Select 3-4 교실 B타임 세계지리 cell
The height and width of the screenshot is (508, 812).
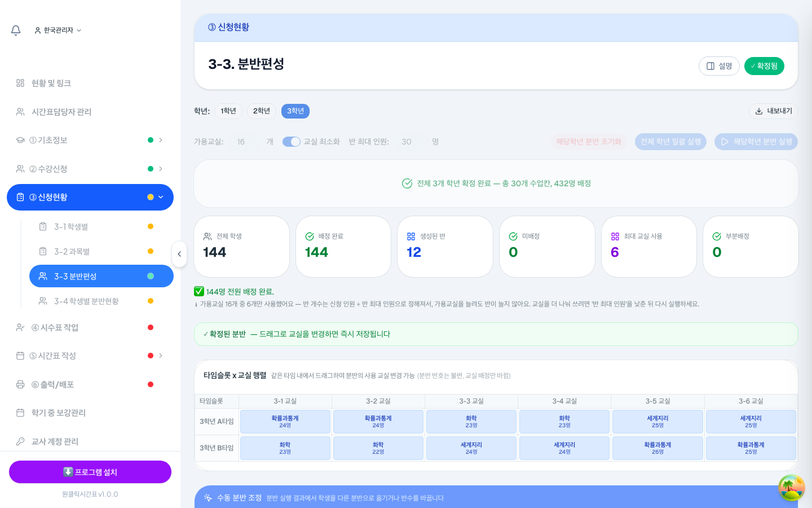click(564, 448)
